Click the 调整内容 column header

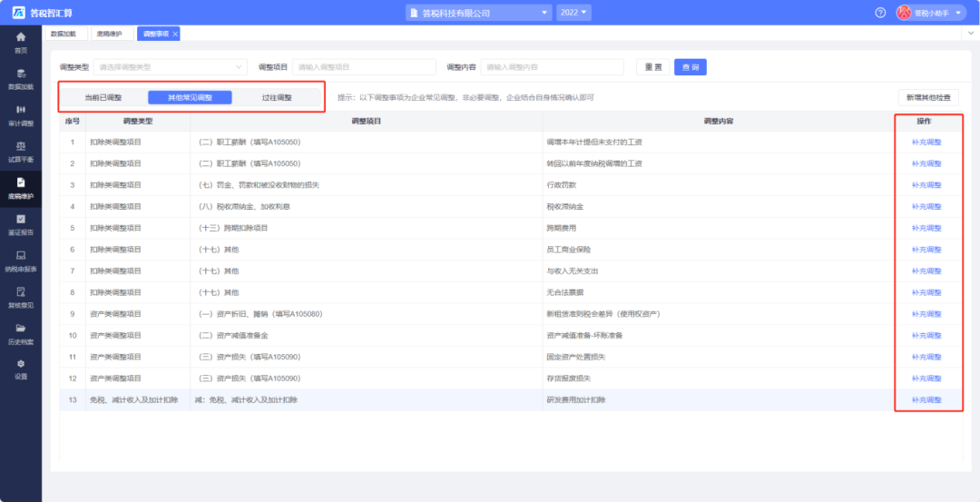718,121
